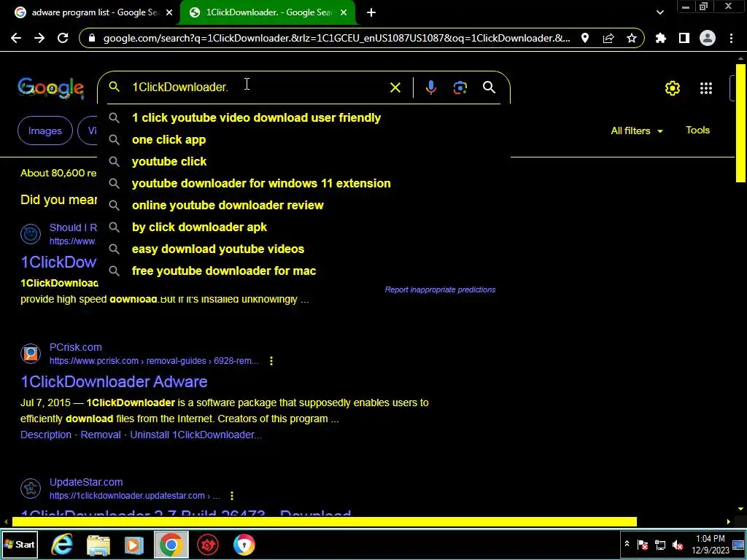Toggle the Chrome side panel icon
The image size is (747, 560).
(684, 38)
